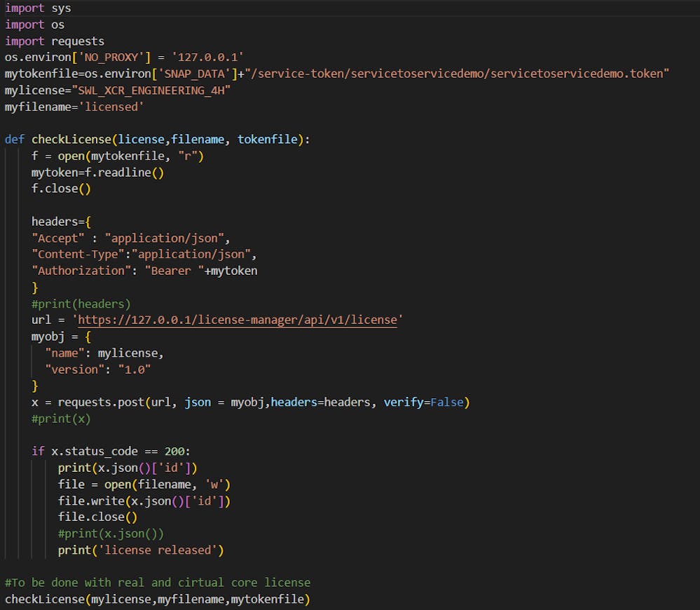Click the 'import requests' line
This screenshot has height=610, width=700.
click(55, 41)
